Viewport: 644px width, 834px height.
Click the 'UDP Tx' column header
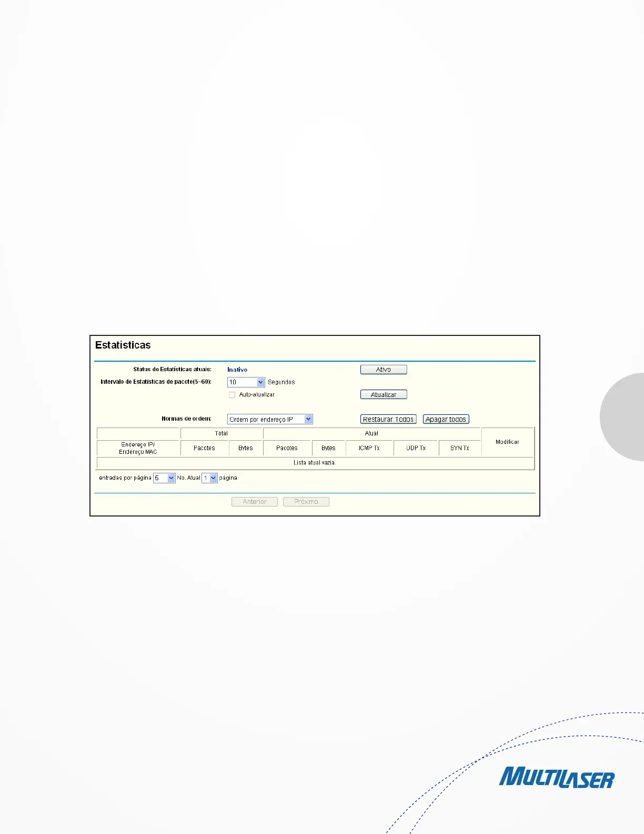tap(416, 448)
